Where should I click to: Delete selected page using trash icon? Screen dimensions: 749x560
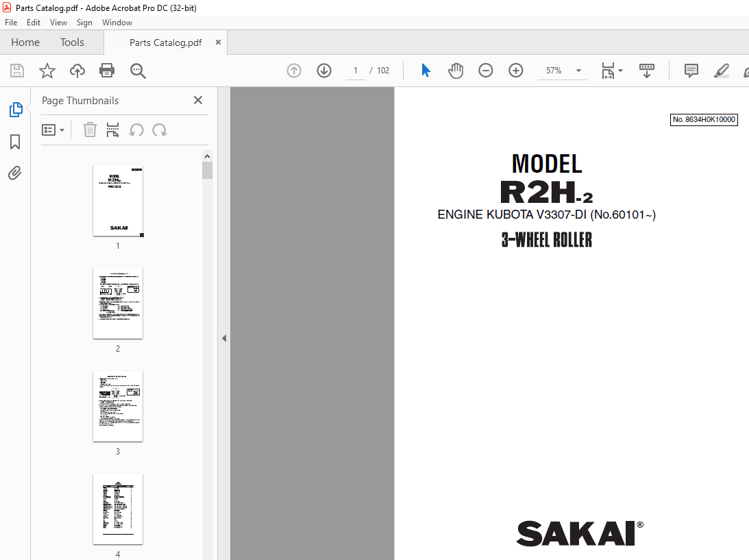pyautogui.click(x=90, y=130)
